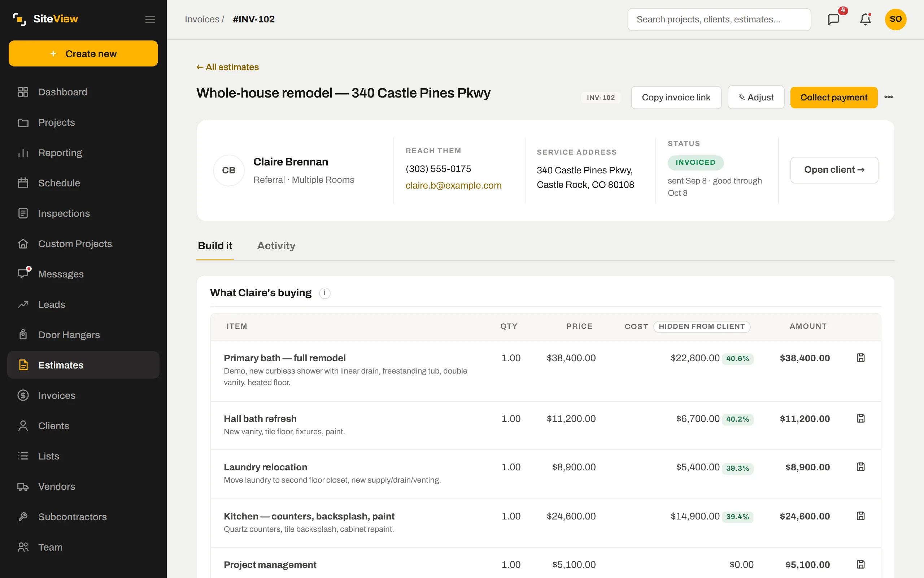Viewport: 924px width, 578px height.
Task: Click the service address text
Action: [x=585, y=177]
